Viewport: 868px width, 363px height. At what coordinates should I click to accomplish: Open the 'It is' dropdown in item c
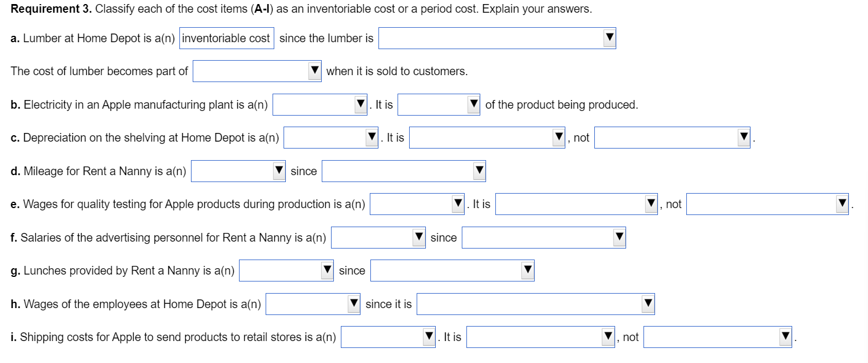(x=558, y=137)
